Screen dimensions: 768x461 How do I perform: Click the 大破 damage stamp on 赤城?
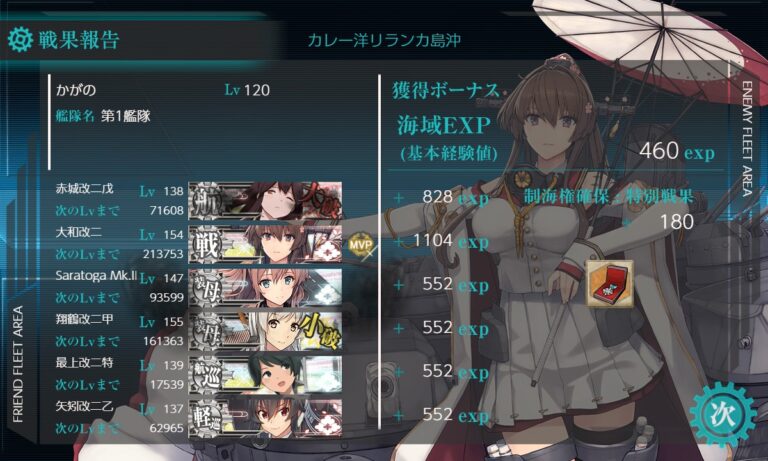click(321, 198)
